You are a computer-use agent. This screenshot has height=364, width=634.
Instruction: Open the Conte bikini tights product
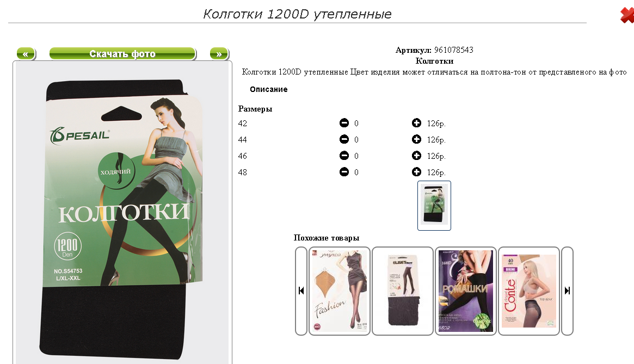(529, 291)
